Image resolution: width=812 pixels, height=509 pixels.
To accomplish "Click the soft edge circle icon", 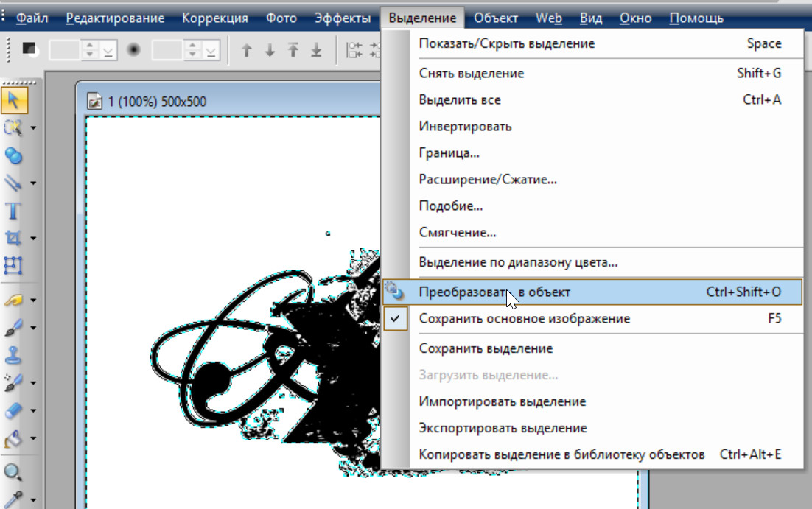I will [133, 49].
